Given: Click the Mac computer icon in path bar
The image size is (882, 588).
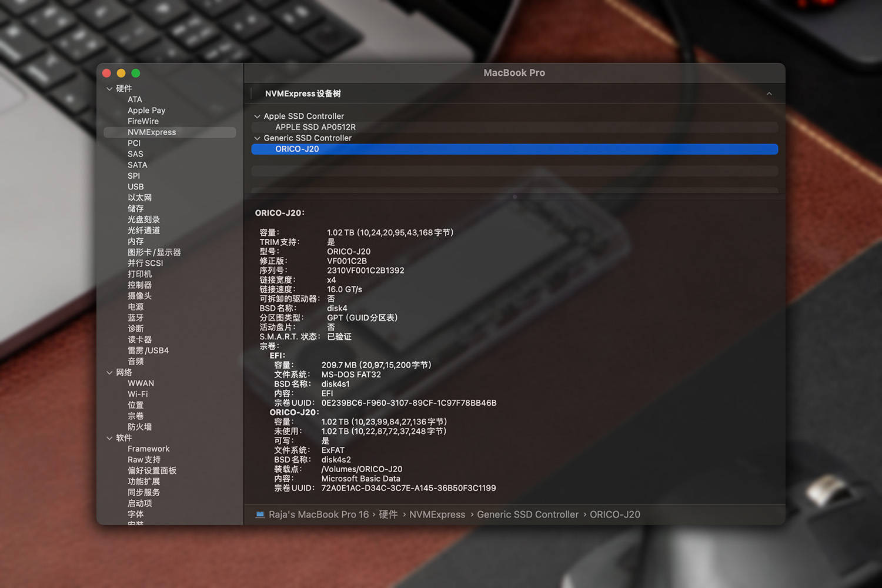Looking at the screenshot, I should tap(260, 514).
